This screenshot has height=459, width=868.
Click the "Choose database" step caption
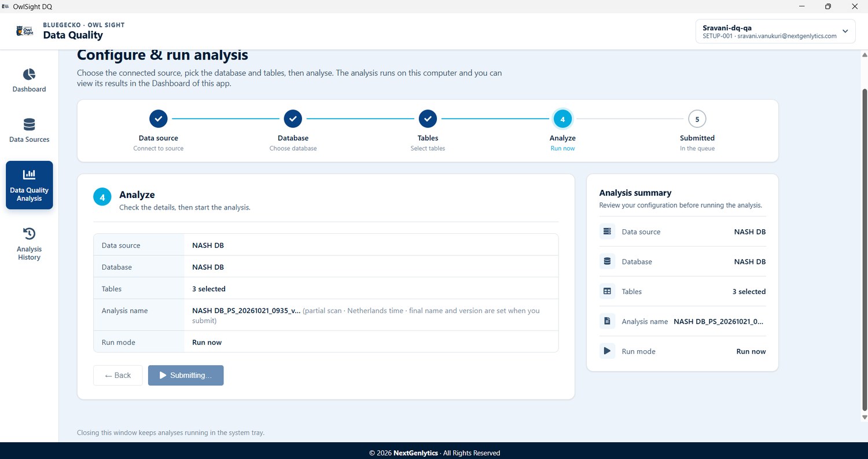click(293, 148)
